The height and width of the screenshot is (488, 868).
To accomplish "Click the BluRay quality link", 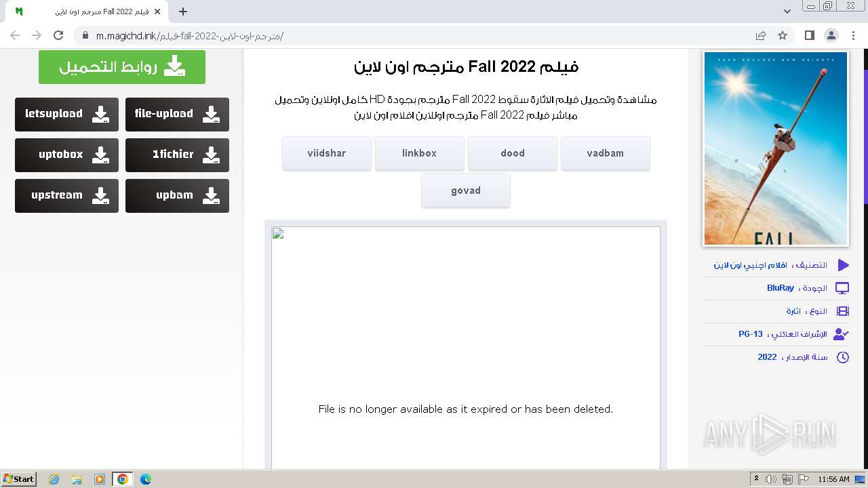I will point(781,288).
